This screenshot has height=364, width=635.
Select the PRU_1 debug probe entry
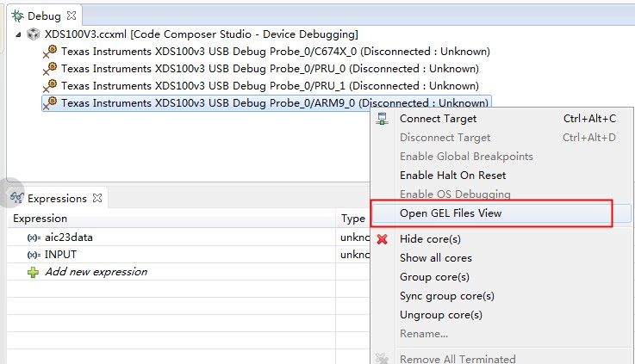270,86
